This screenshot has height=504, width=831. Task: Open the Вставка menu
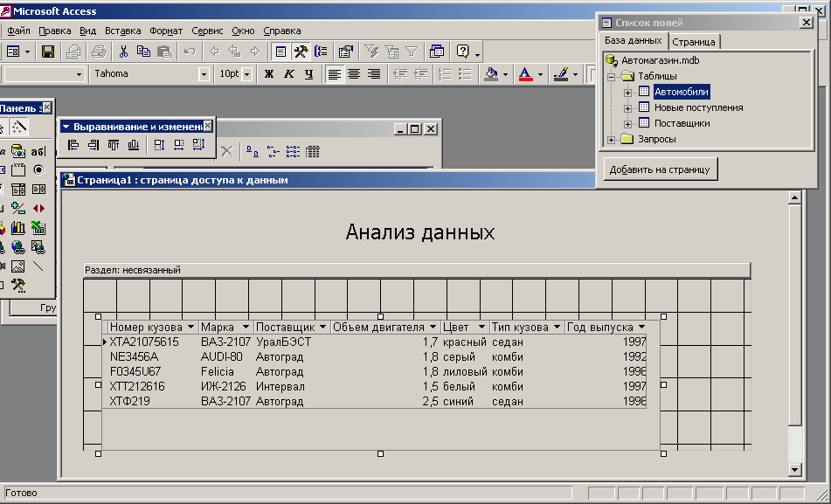(x=122, y=31)
